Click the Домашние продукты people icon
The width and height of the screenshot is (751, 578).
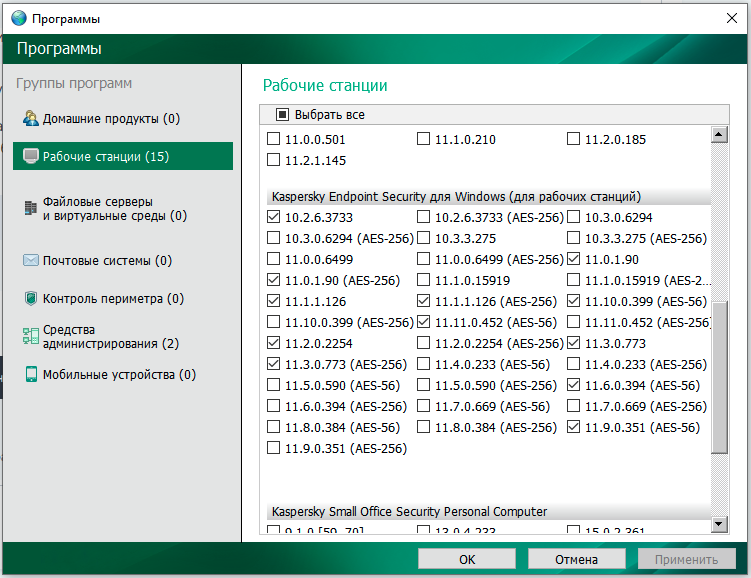(x=31, y=118)
